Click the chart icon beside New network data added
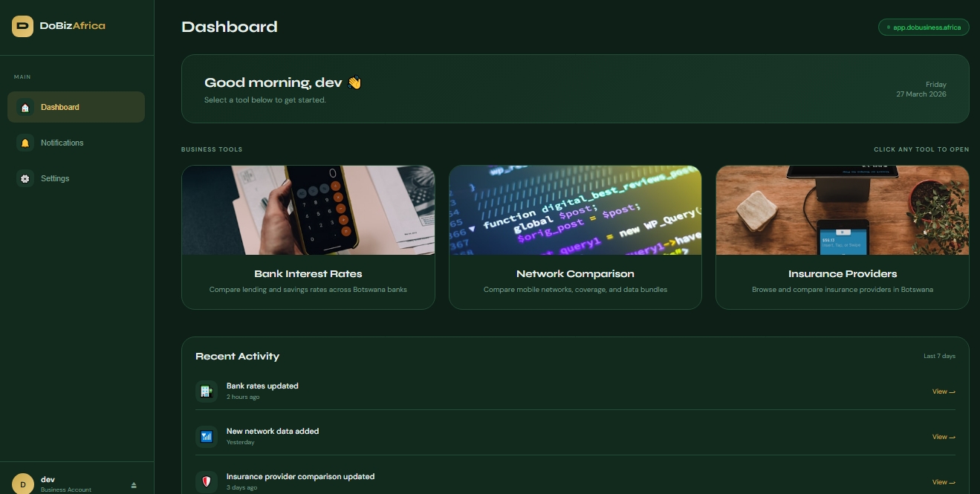Viewport: 980px width, 494px height. pyautogui.click(x=207, y=436)
